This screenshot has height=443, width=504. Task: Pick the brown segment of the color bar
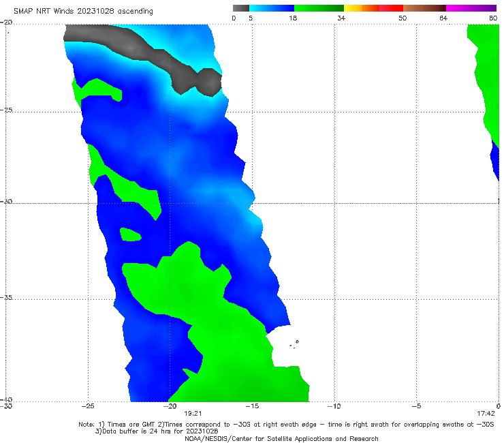click(424, 8)
